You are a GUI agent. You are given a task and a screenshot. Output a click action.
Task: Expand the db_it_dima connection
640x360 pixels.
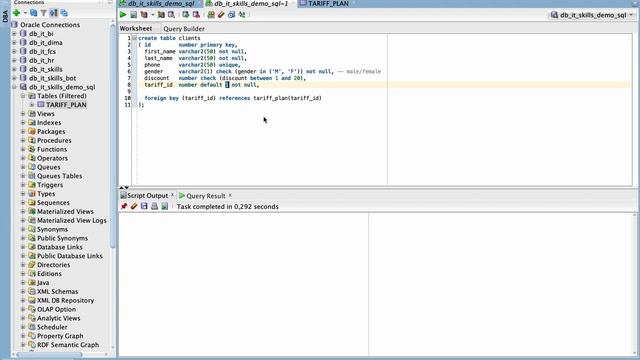click(x=14, y=43)
